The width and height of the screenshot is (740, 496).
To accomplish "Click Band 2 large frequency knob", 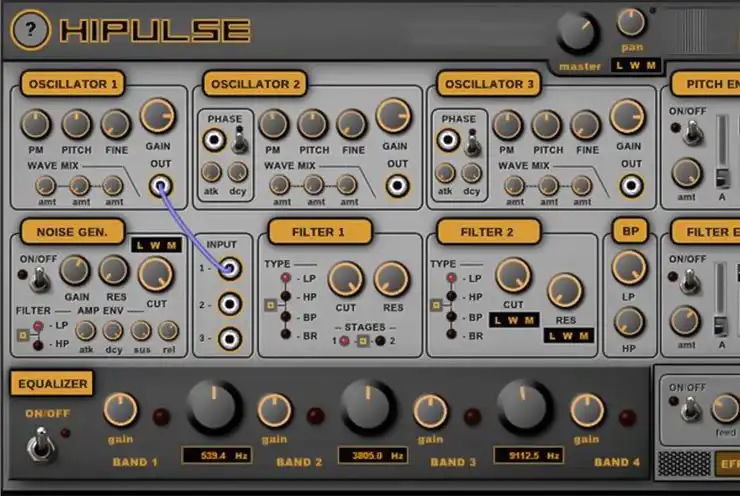I will point(368,407).
